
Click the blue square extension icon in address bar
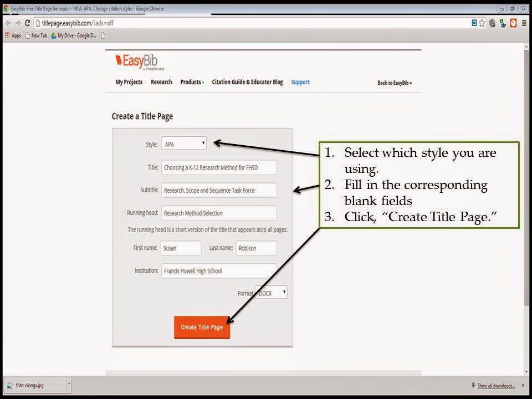tap(474, 23)
